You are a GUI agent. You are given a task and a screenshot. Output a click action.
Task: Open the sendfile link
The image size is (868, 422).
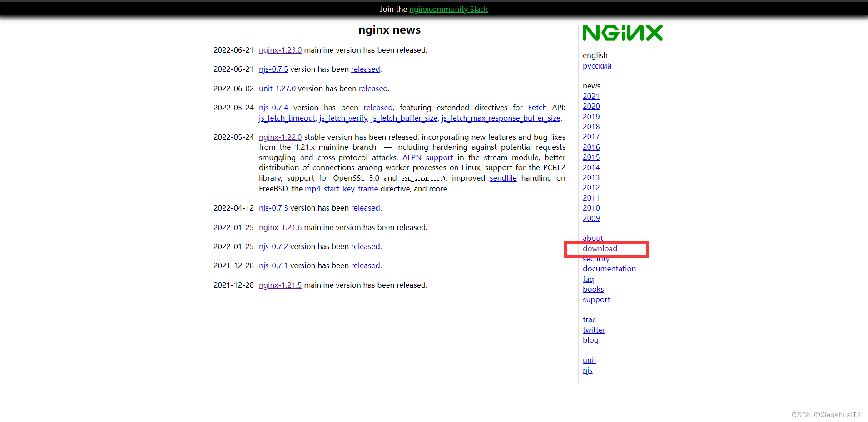point(503,178)
